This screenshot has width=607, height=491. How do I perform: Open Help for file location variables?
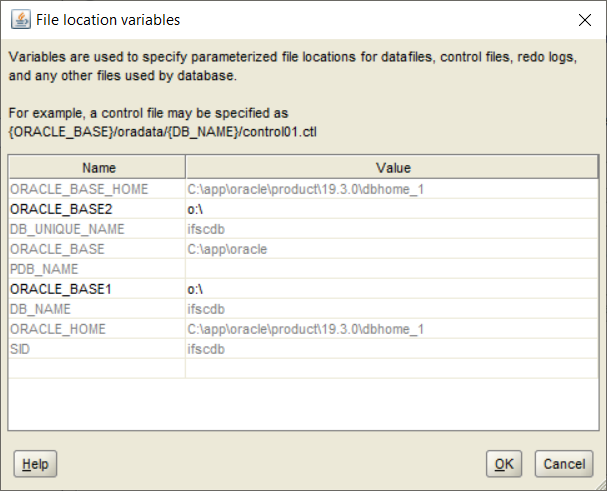[35, 464]
